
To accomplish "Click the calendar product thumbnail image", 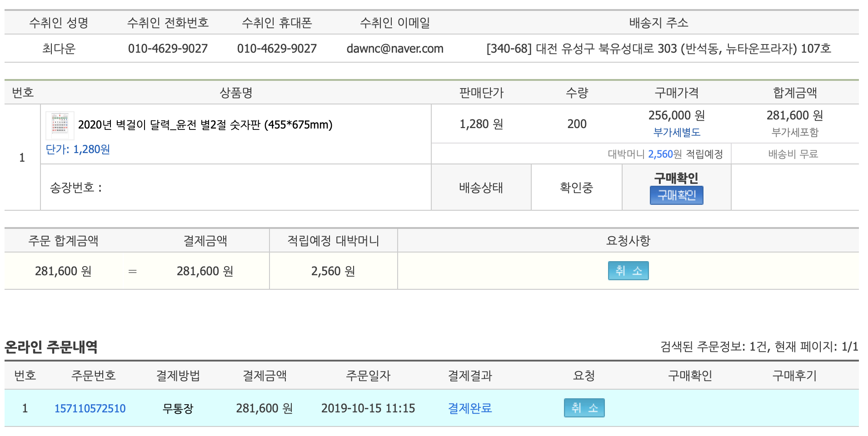I will tap(60, 125).
